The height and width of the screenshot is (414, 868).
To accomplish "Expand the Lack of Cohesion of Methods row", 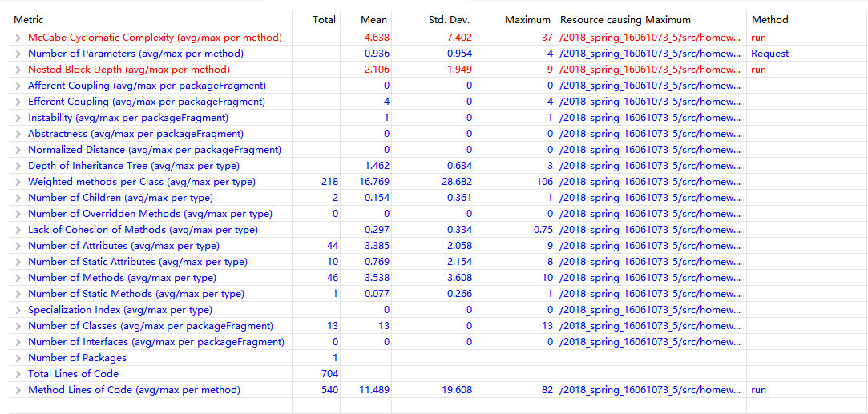I will tap(18, 230).
